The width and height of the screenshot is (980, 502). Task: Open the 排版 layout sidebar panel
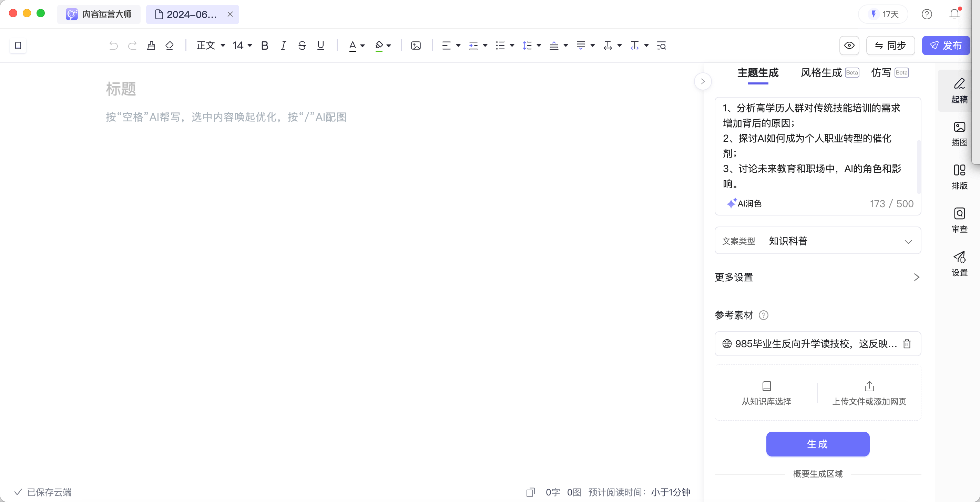coord(959,177)
